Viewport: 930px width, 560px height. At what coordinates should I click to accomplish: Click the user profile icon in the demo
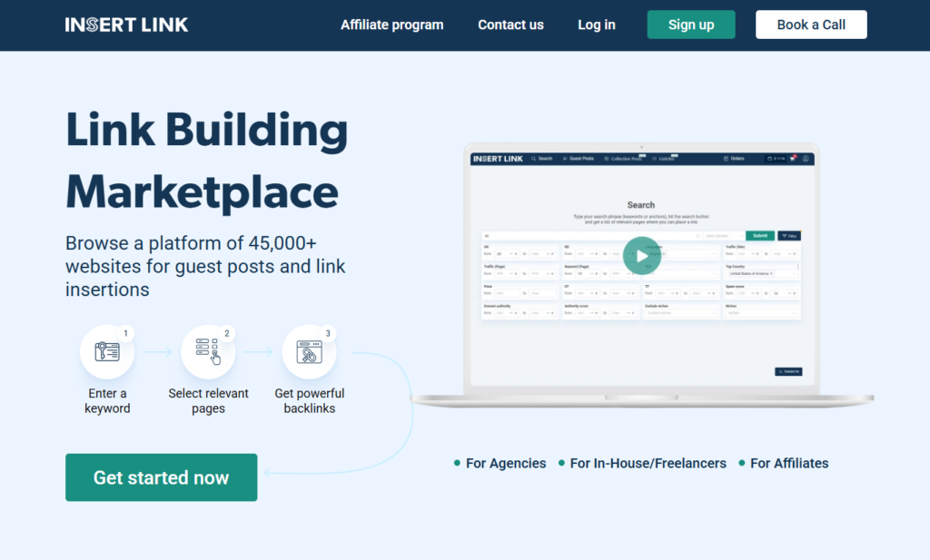point(806,159)
